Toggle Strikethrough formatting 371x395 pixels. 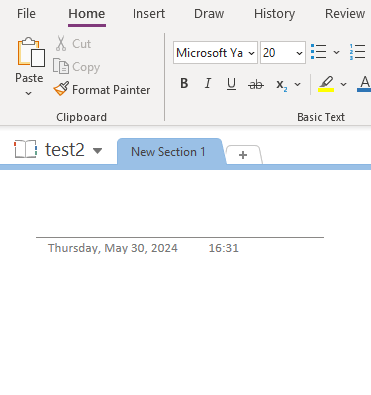click(256, 85)
